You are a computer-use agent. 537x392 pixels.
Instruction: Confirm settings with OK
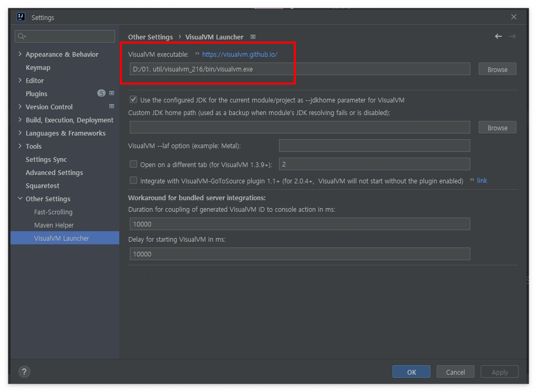(x=411, y=372)
